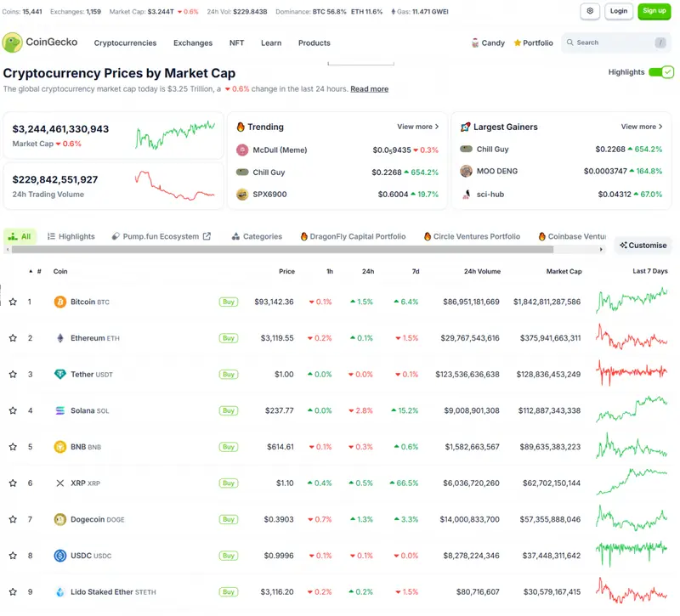Click Chill Guy icon in Trending

(242, 172)
